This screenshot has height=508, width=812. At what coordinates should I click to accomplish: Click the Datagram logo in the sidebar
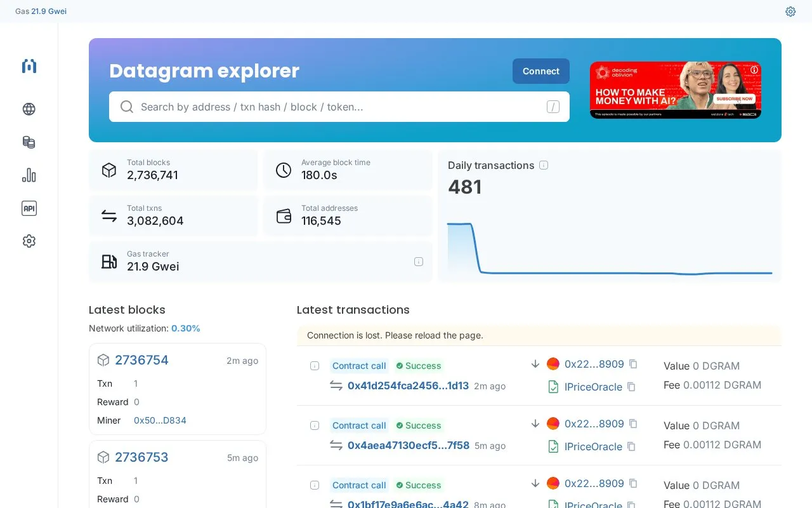29,66
